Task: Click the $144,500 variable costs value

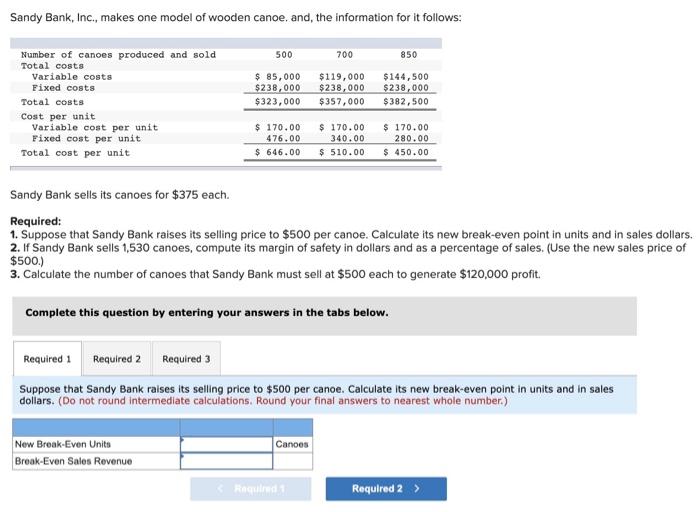Action: [406, 77]
